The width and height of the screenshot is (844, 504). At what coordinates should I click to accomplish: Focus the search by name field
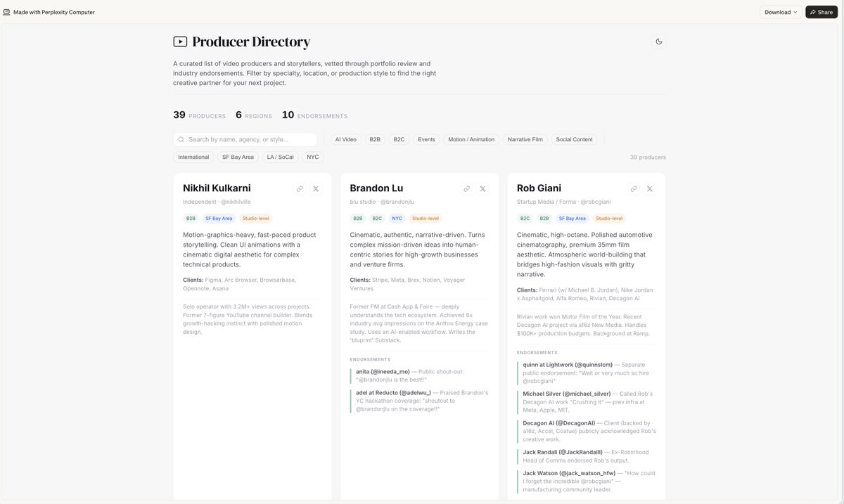click(x=245, y=139)
